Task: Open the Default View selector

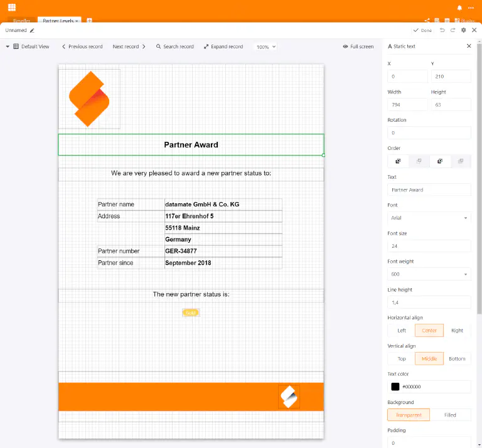Action: coord(31,46)
